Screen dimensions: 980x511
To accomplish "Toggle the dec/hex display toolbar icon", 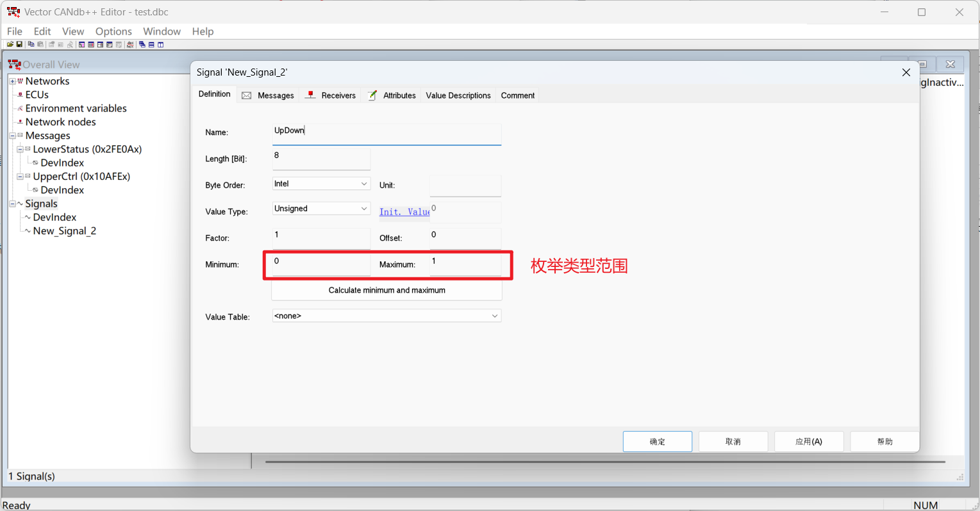I will click(131, 45).
